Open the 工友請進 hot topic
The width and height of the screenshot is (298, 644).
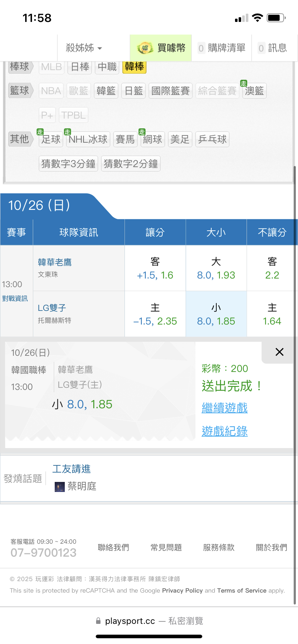click(x=72, y=469)
